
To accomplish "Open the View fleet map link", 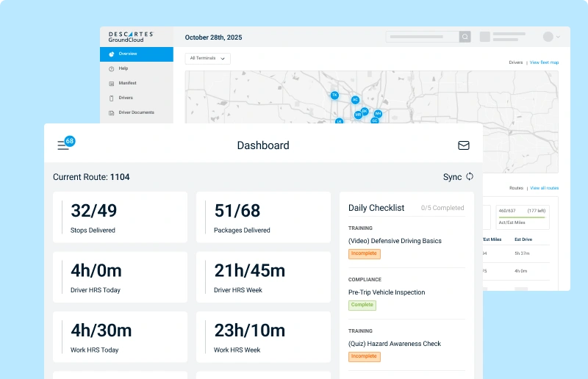I will coord(544,62).
